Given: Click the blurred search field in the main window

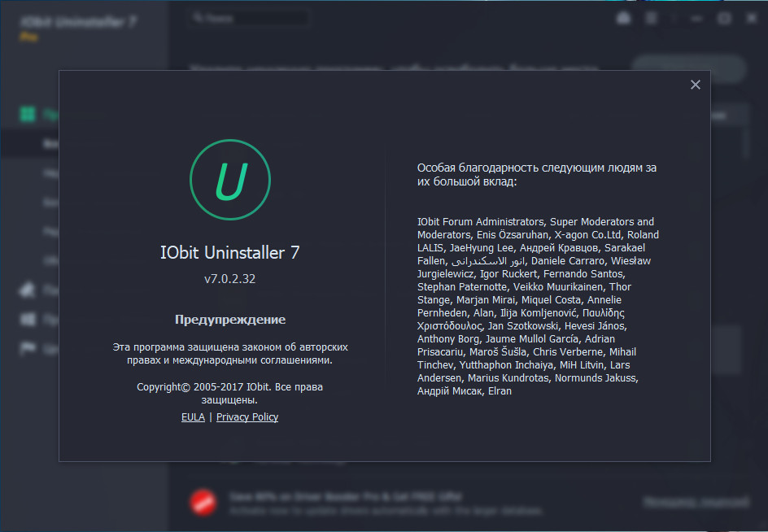Looking at the screenshot, I should tap(248, 19).
